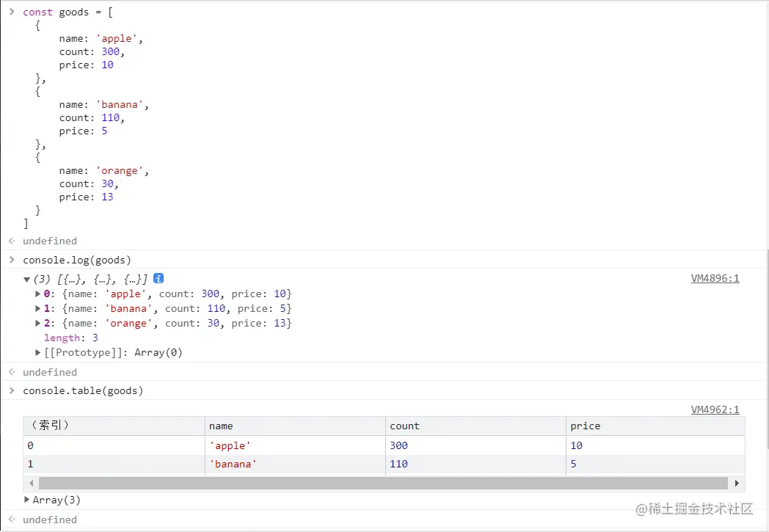Image resolution: width=769 pixels, height=532 pixels.
Task: Sort table by the price column header
Action: [656, 426]
